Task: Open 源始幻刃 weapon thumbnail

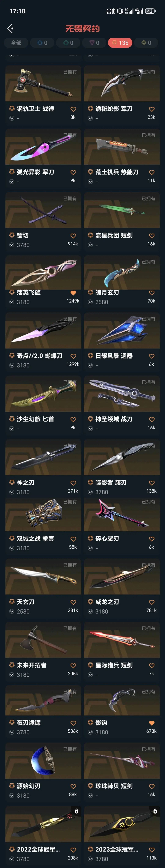Action: click(x=43, y=760)
